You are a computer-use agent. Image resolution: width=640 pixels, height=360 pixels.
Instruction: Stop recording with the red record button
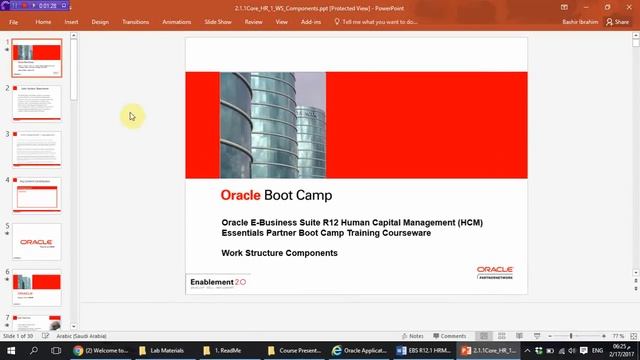[x=24, y=6]
